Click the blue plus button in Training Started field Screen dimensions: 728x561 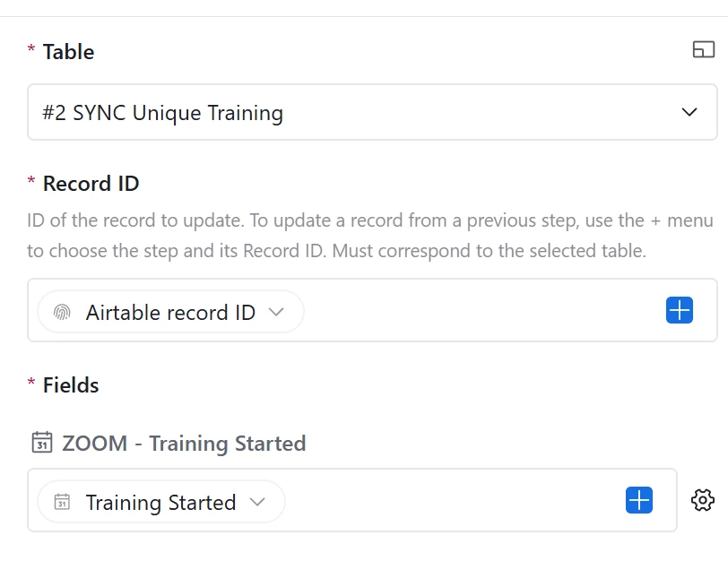pyautogui.click(x=639, y=500)
